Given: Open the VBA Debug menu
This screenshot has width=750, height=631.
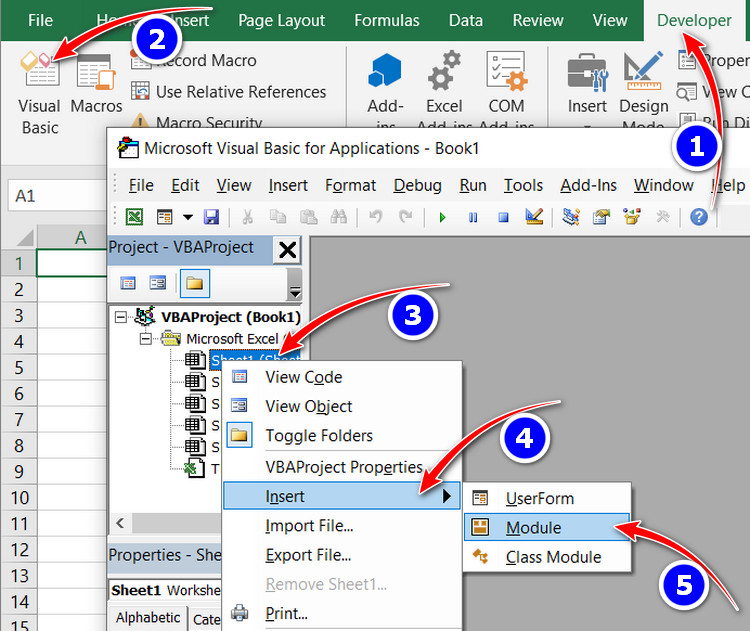Looking at the screenshot, I should click(x=417, y=185).
